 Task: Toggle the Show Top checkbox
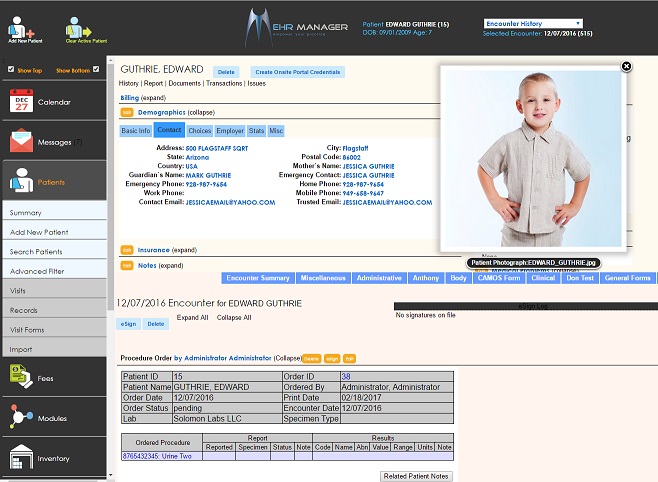tap(10, 70)
